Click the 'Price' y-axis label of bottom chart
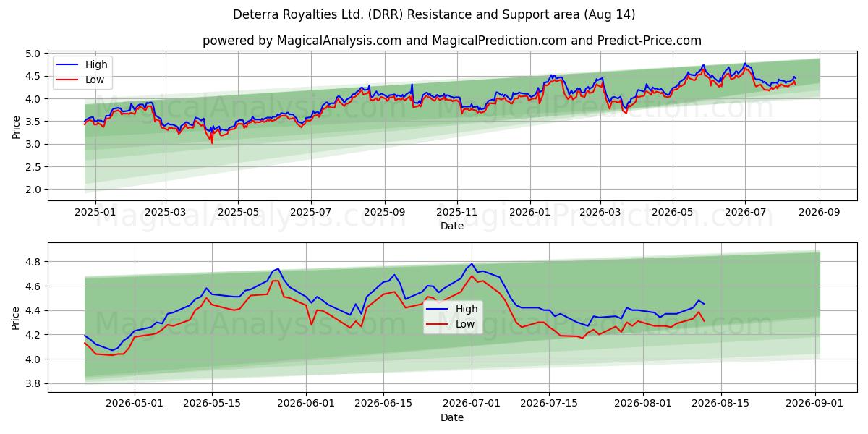This screenshot has height=434, width=868. tap(17, 318)
